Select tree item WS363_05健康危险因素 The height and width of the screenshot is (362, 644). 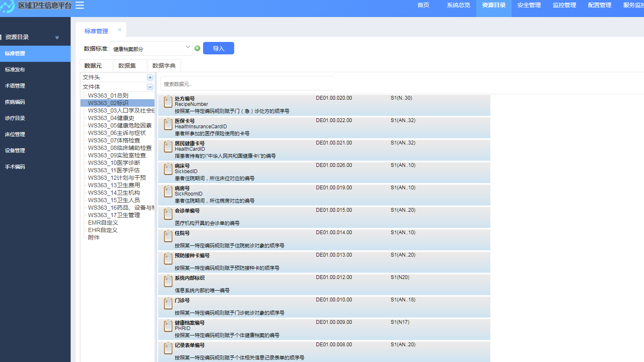(120, 125)
